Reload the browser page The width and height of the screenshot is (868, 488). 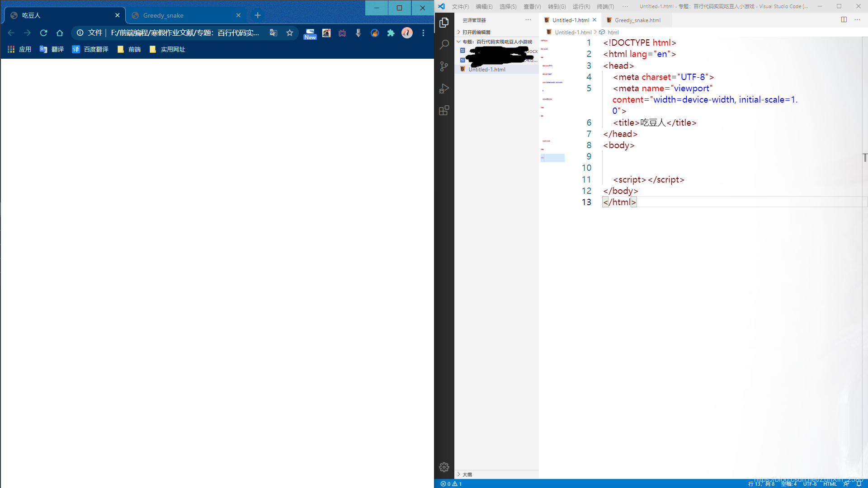(43, 33)
